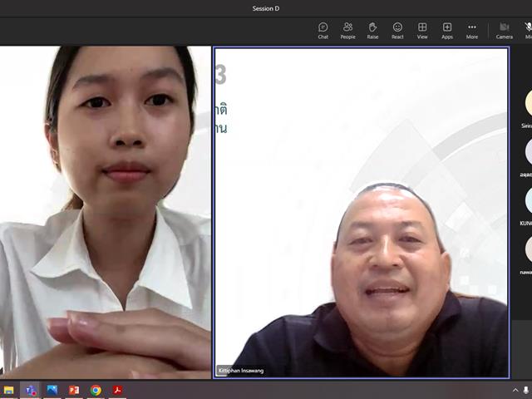Open the Chat panel
Image resolution: width=532 pixels, height=399 pixels.
click(323, 31)
